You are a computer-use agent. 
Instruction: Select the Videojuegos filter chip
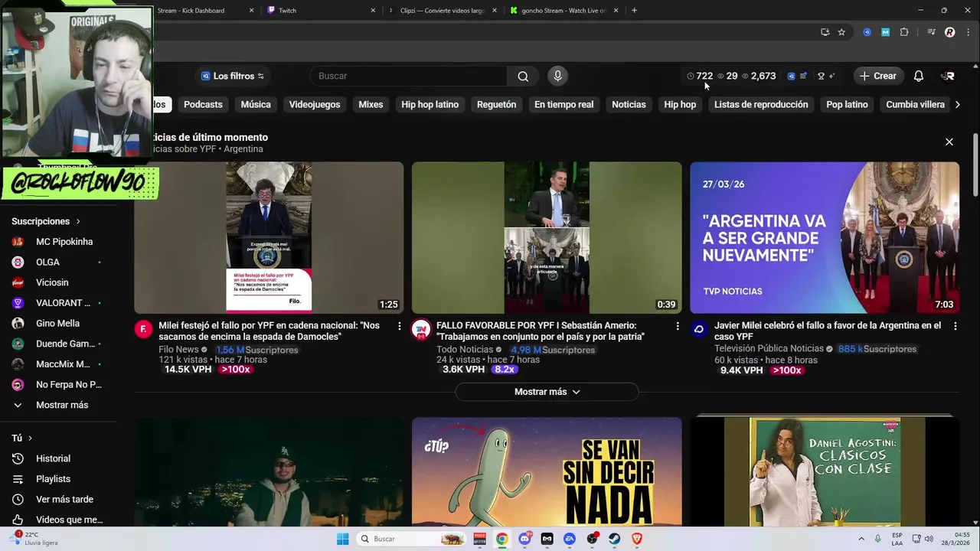coord(315,104)
